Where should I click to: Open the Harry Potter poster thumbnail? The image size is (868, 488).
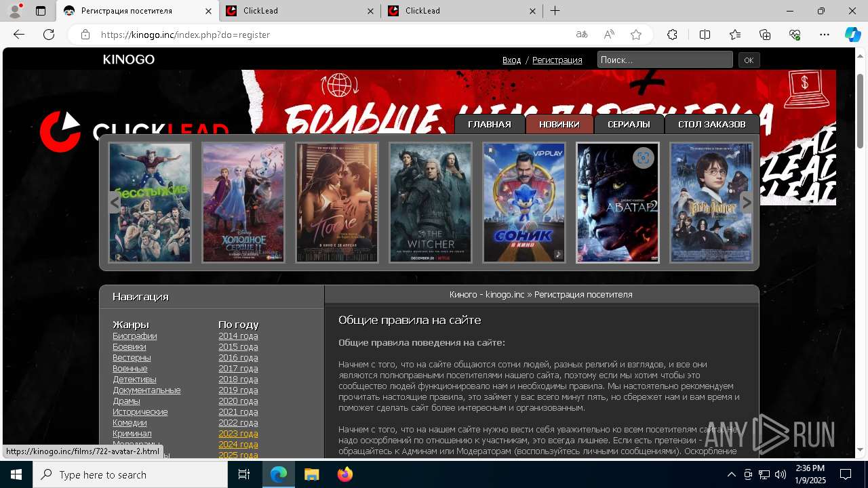(711, 202)
